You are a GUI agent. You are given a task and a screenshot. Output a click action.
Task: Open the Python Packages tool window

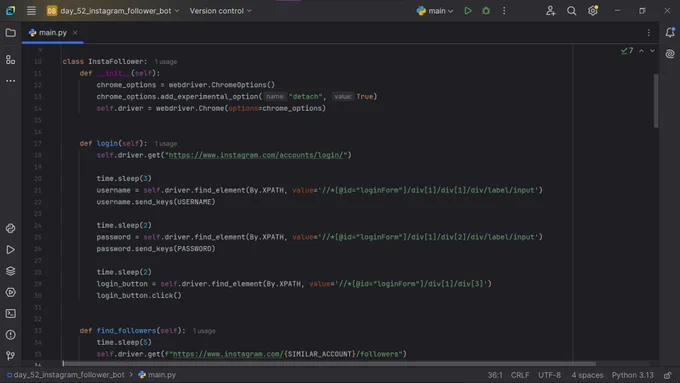(x=10, y=271)
